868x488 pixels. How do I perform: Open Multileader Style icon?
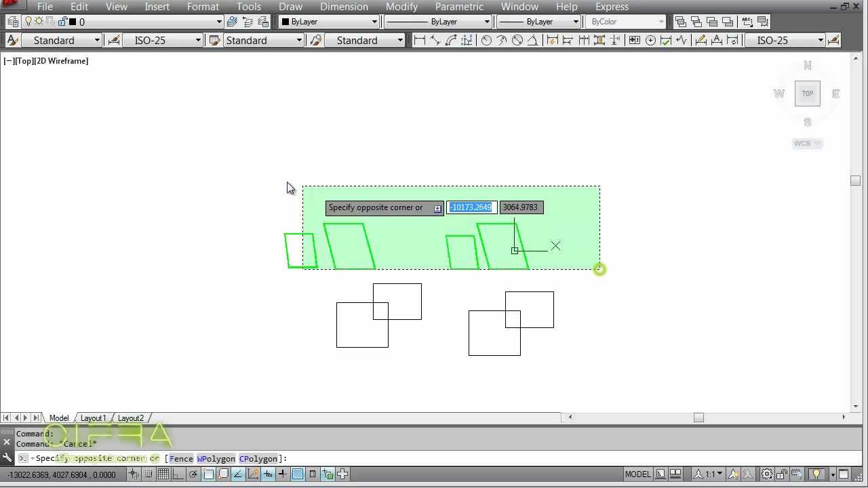(315, 40)
